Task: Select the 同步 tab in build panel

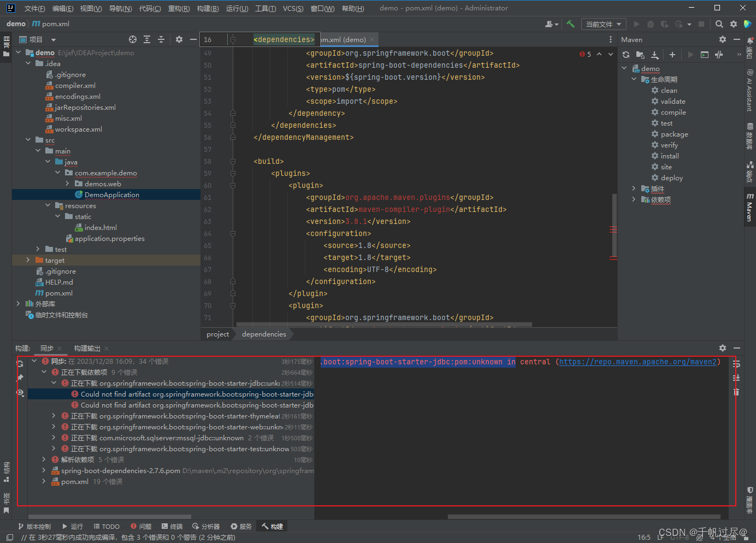Action: (x=47, y=348)
